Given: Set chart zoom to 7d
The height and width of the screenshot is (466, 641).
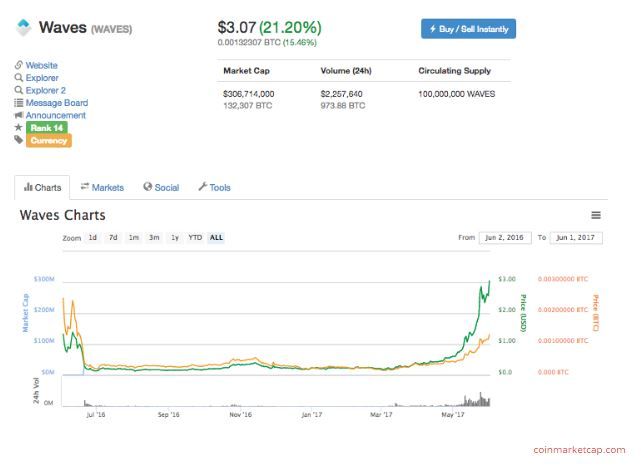Looking at the screenshot, I should pos(113,237).
